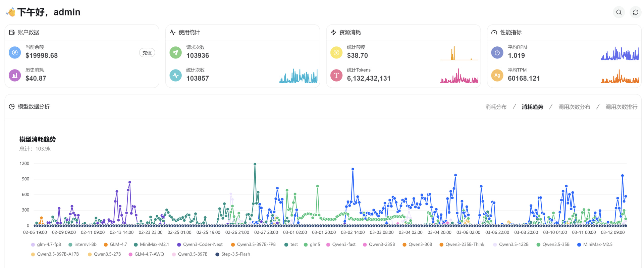Screen dimensions: 644x268
Task: Click the refresh icon at top right
Action: (635, 12)
